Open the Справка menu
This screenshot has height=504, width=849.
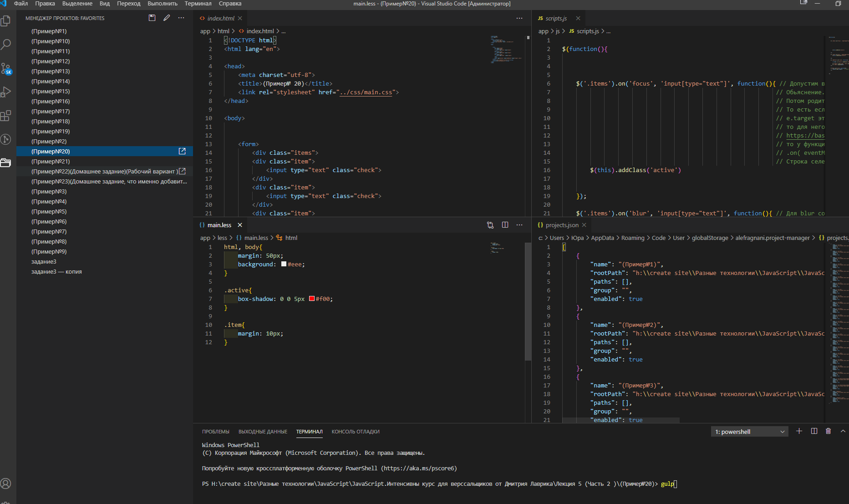pyautogui.click(x=230, y=4)
